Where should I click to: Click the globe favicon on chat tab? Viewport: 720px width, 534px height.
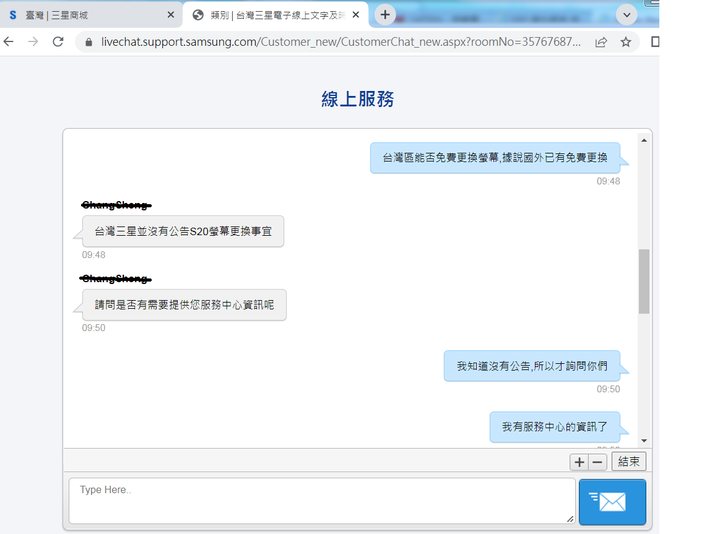198,15
